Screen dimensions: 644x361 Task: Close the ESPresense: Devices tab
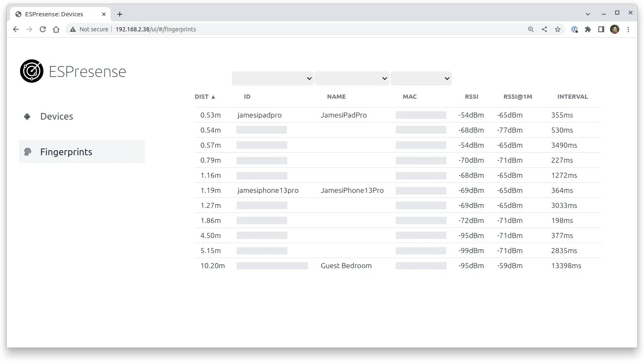point(104,14)
